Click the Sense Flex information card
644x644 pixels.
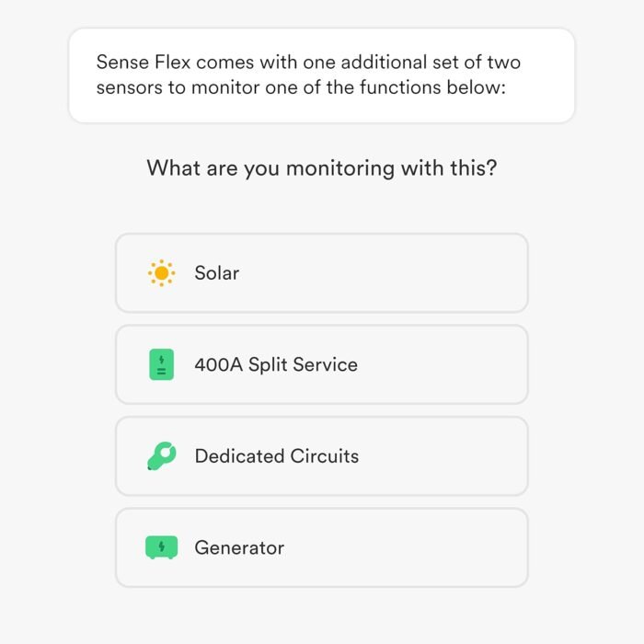pos(322,75)
